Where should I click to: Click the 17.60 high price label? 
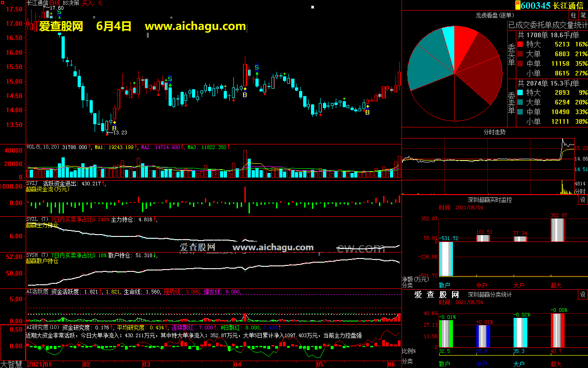point(57,8)
